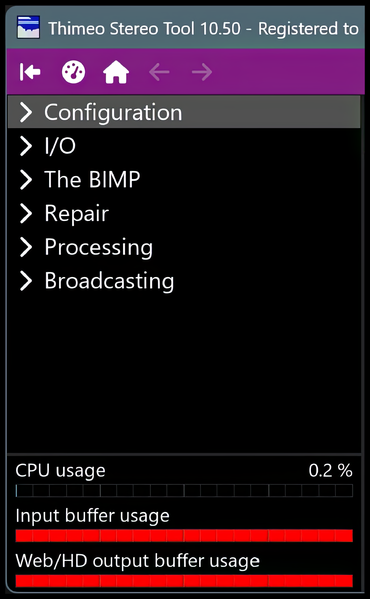Click the 0.2 % CPU usage value
This screenshot has height=599, width=370.
pos(331,471)
